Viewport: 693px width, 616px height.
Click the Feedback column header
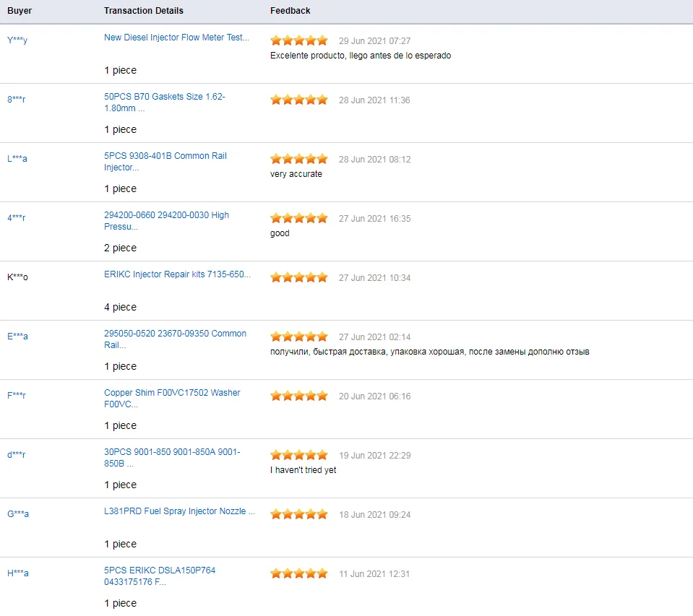pos(290,11)
